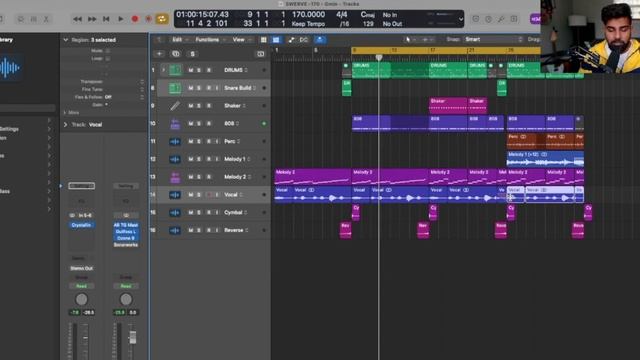Start playback with the Play button
Viewport: 640px width, 360px height.
120,19
